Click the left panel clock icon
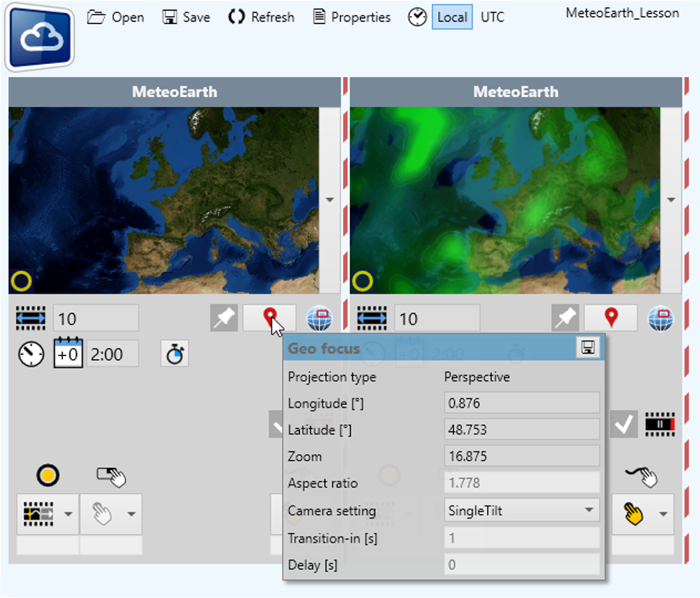The width and height of the screenshot is (700, 598). 31,354
